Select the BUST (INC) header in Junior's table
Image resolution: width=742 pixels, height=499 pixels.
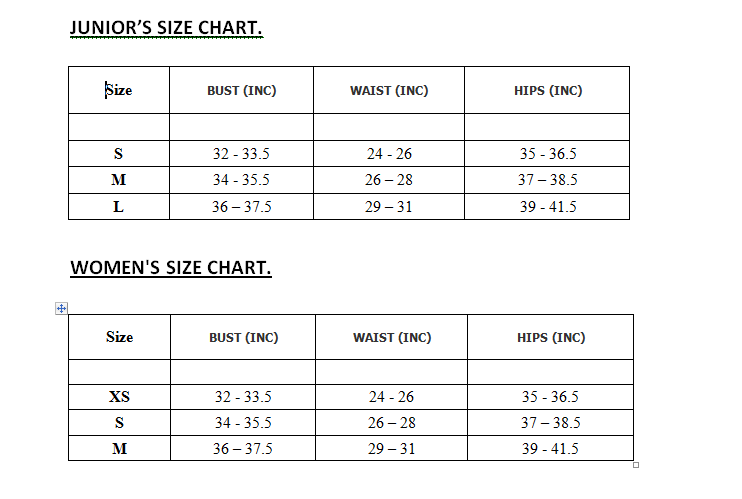click(x=241, y=90)
